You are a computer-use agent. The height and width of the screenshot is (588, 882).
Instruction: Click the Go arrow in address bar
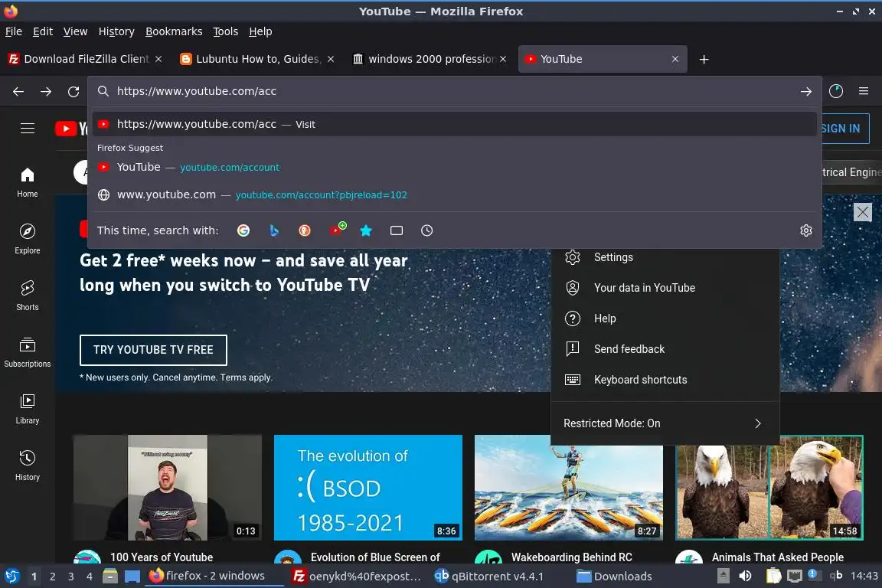[x=806, y=91]
